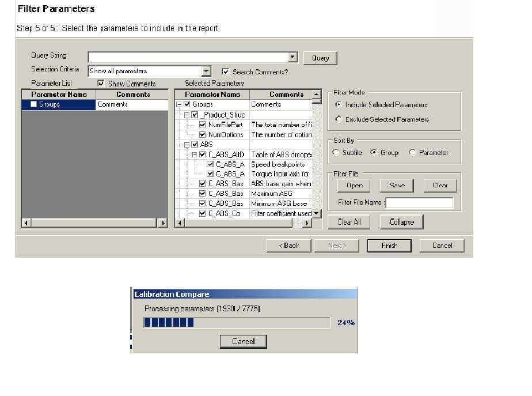Toggle the Show Comments checkbox
The width and height of the screenshot is (532, 396).
[x=101, y=84]
